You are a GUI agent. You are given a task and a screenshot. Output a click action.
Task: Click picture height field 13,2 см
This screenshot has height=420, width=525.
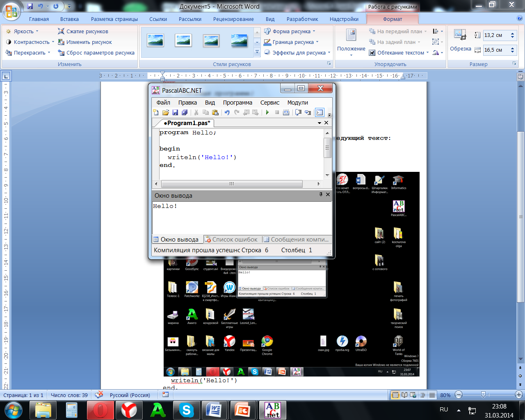[x=496, y=35]
